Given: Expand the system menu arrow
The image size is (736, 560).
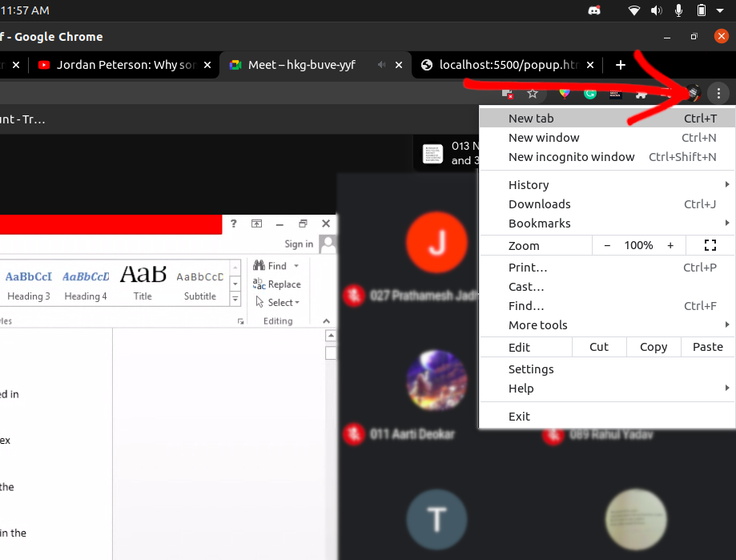Looking at the screenshot, I should (x=719, y=10).
